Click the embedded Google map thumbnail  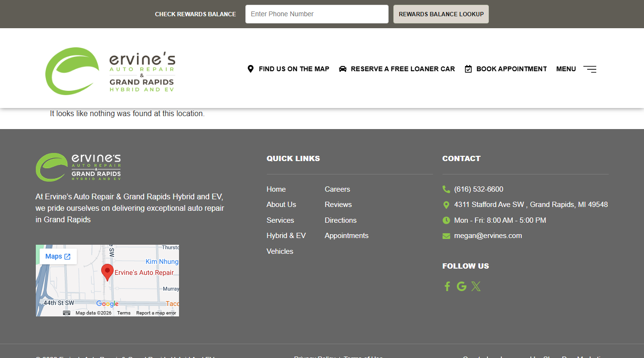click(107, 281)
